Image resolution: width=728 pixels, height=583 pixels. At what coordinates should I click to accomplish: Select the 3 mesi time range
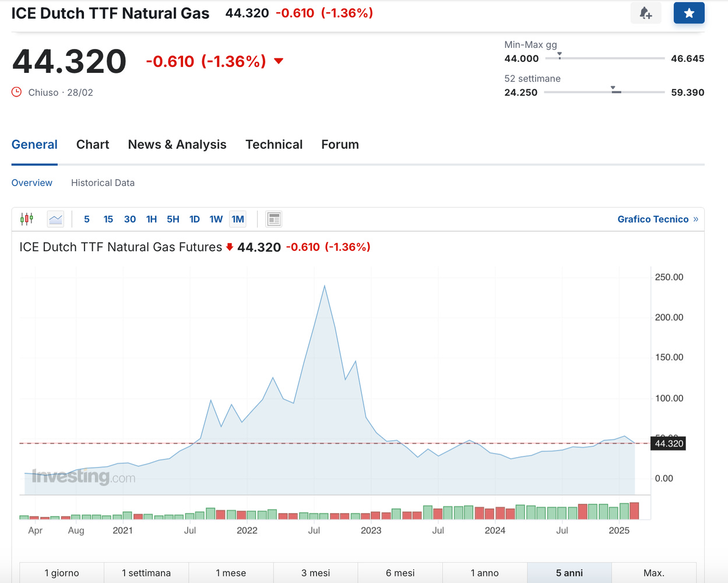(315, 573)
